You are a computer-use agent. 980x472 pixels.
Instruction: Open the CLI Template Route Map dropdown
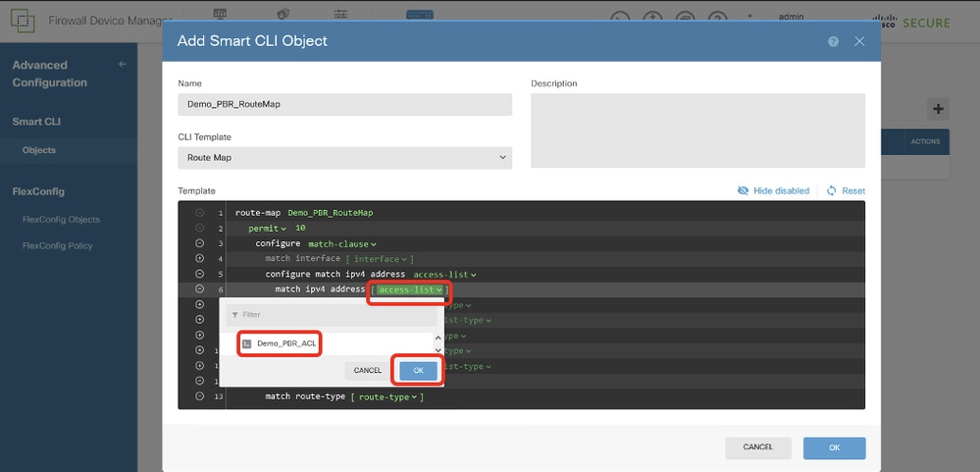(x=345, y=158)
